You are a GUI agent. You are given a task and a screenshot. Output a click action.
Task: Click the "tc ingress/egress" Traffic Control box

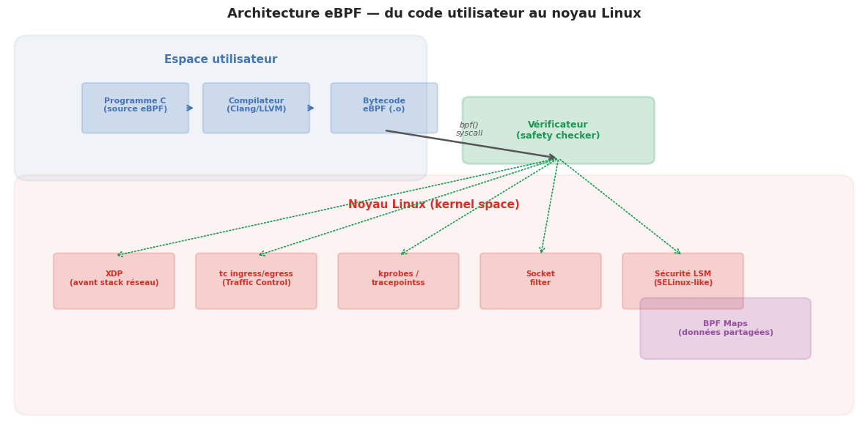(x=256, y=281)
